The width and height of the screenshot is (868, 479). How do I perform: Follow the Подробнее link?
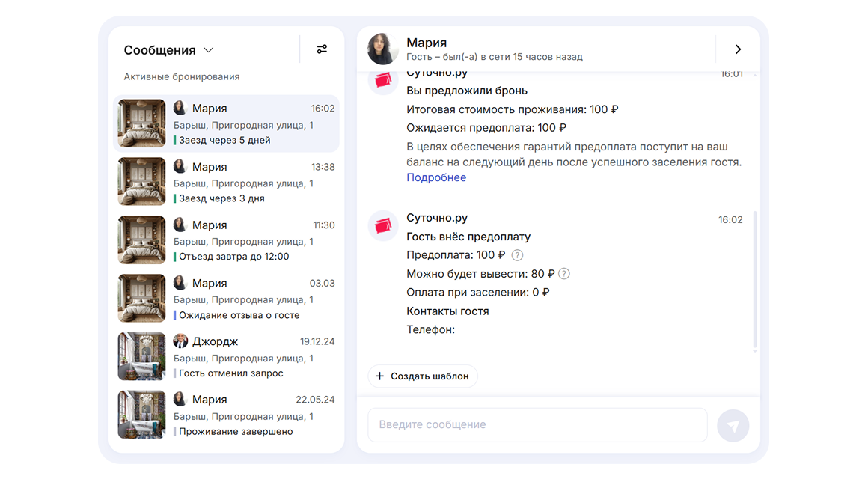(x=436, y=177)
